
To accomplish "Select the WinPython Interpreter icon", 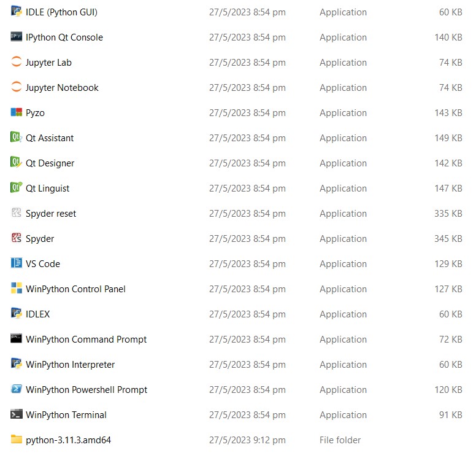I will pyautogui.click(x=17, y=364).
